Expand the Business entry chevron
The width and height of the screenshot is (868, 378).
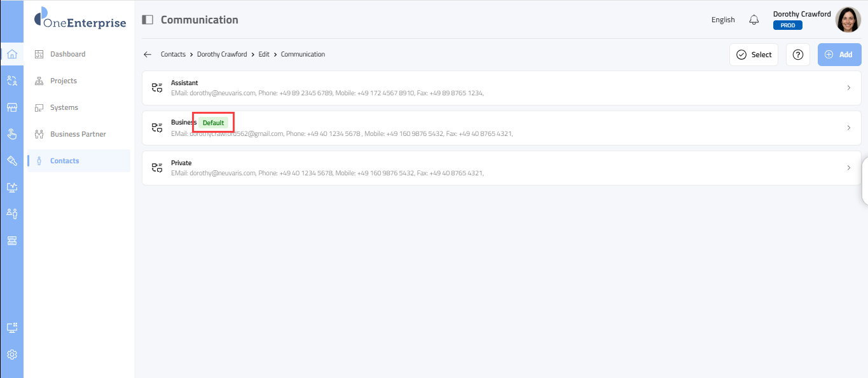click(x=848, y=128)
